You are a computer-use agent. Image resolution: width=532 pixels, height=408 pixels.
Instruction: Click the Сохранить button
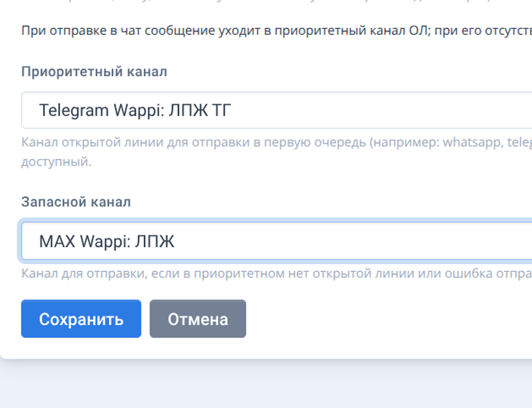coord(81,319)
